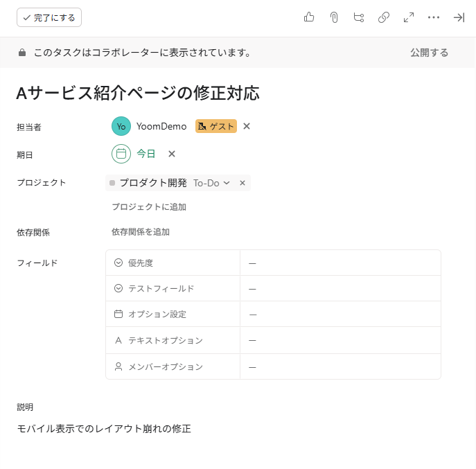Mark task complete with 完了にする button
Viewport: 476px width, 469px height.
(x=49, y=17)
